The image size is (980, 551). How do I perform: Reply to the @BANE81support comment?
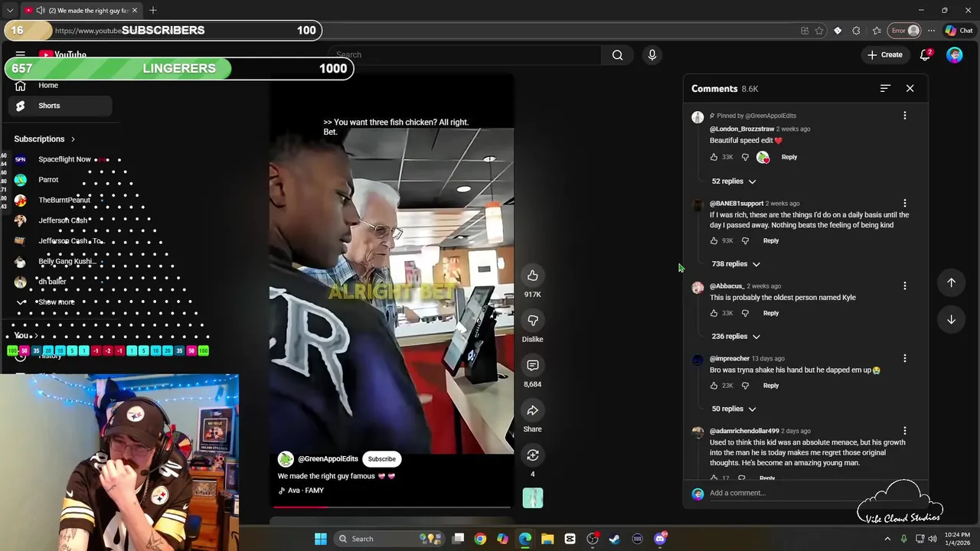point(770,240)
